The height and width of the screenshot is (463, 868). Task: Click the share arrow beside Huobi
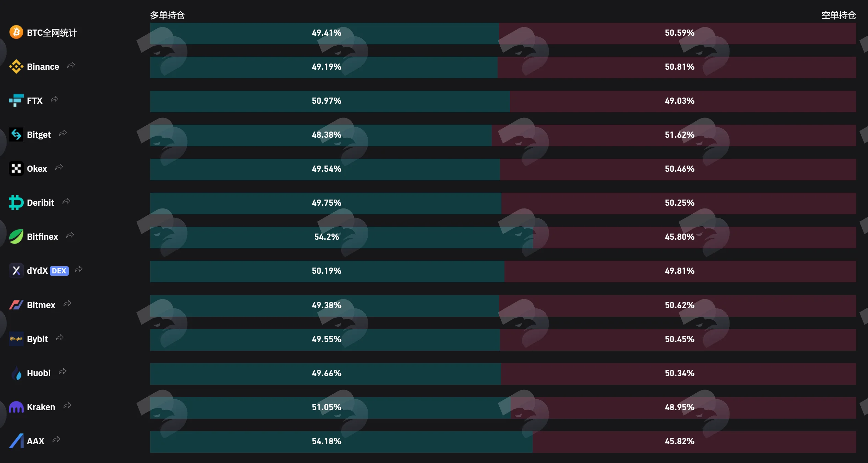pyautogui.click(x=63, y=372)
